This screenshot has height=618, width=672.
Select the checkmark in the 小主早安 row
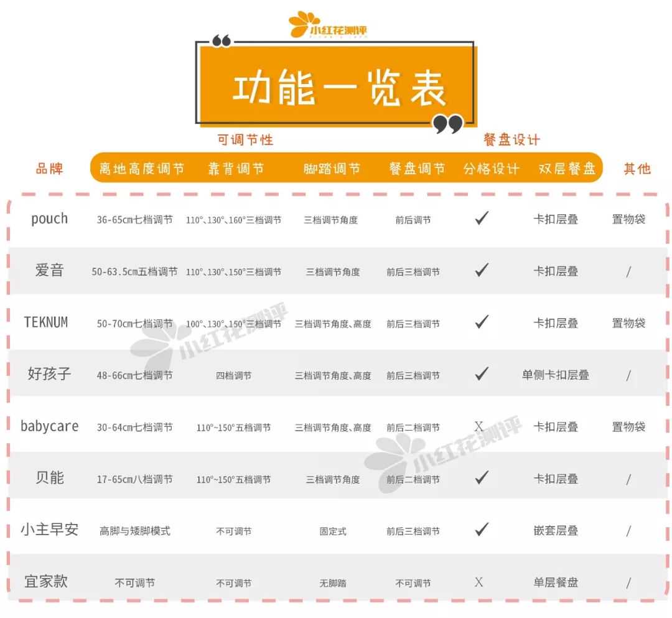coord(481,530)
